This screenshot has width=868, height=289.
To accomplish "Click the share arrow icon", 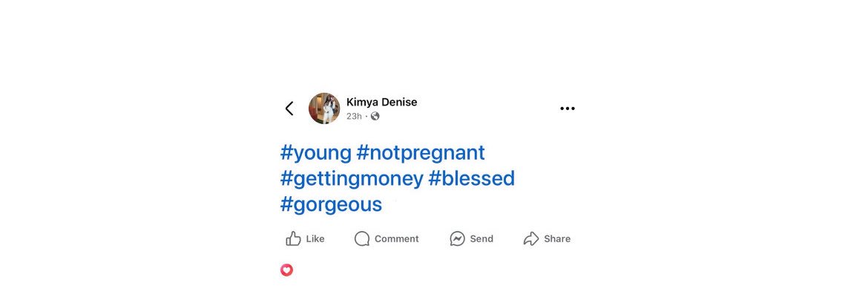I will point(531,238).
